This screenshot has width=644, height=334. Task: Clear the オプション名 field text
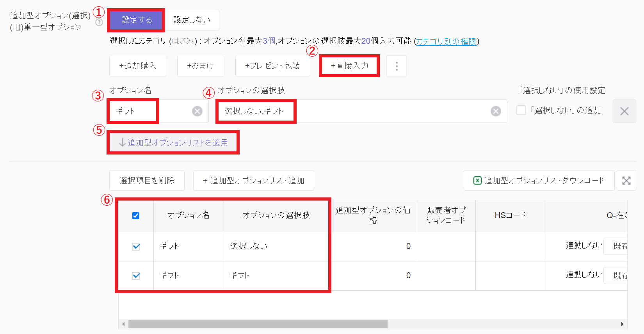coord(197,112)
